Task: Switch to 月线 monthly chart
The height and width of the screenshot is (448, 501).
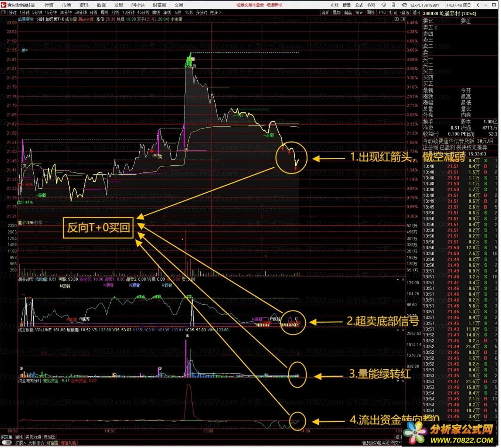Action: [x=115, y=12]
